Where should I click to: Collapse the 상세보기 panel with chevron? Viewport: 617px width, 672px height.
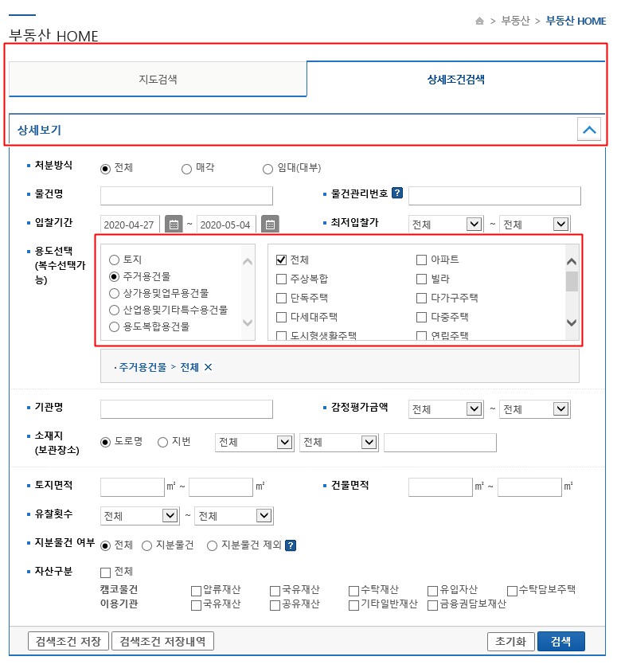coord(589,130)
